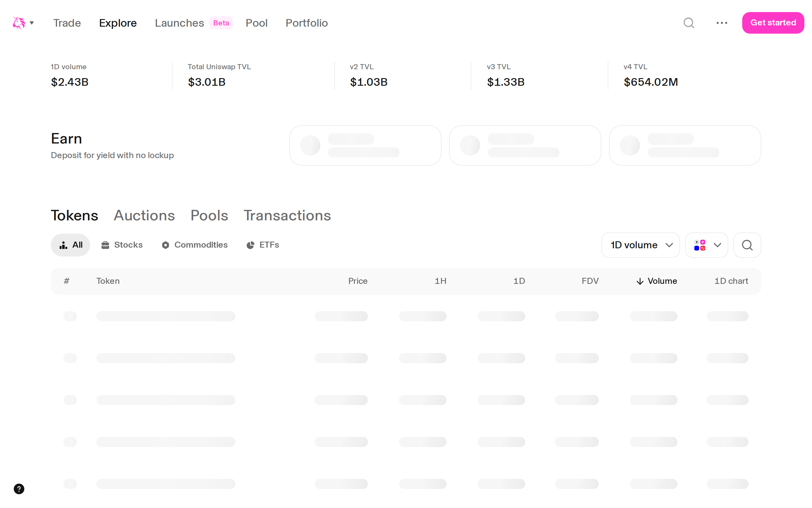Viewport: 812px width, 508px height.
Task: Select the All tokens filter
Action: click(70, 245)
